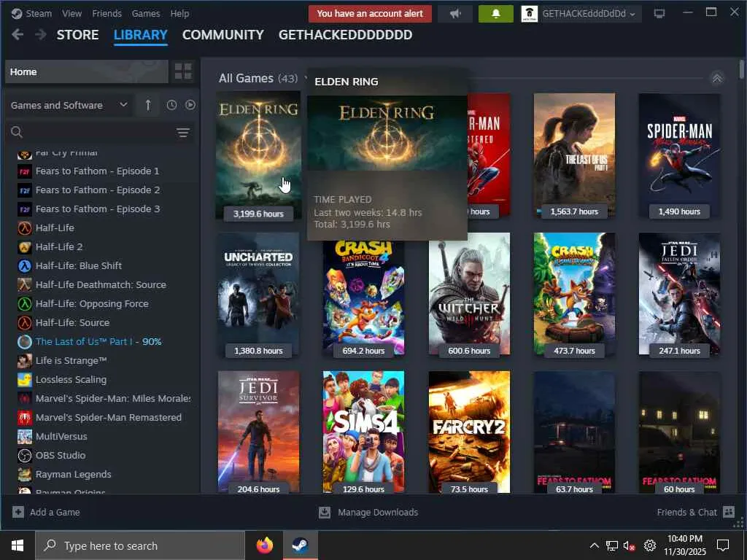The height and width of the screenshot is (560, 747).
Task: Select Half-Life: Opposing Force
Action: pyautogui.click(x=92, y=304)
